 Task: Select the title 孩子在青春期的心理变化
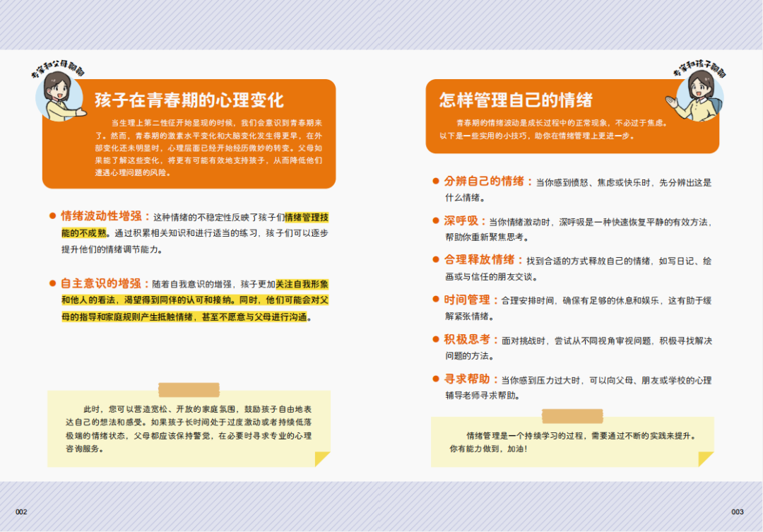pos(189,100)
